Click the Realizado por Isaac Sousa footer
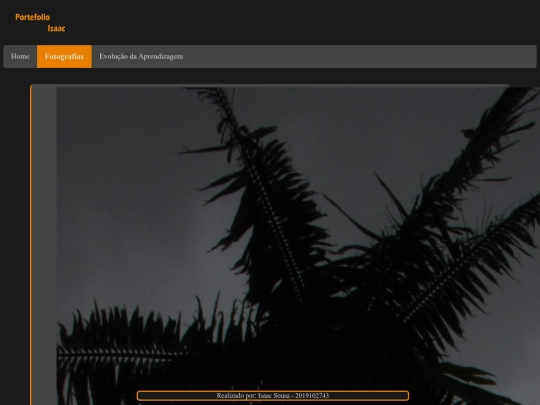The width and height of the screenshot is (540, 405). point(273,396)
